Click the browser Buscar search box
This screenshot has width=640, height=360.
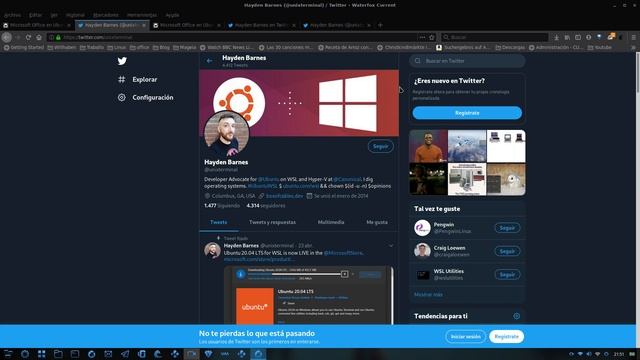click(x=494, y=37)
